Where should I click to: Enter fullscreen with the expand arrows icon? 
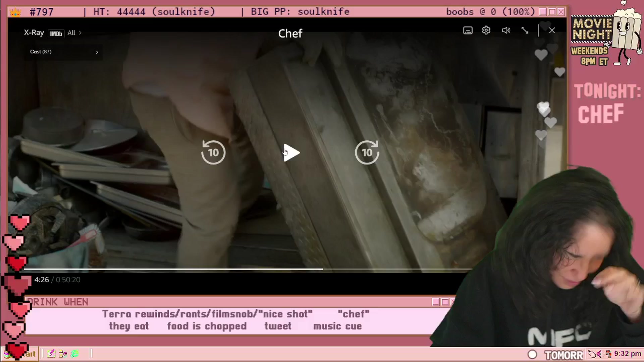(525, 31)
